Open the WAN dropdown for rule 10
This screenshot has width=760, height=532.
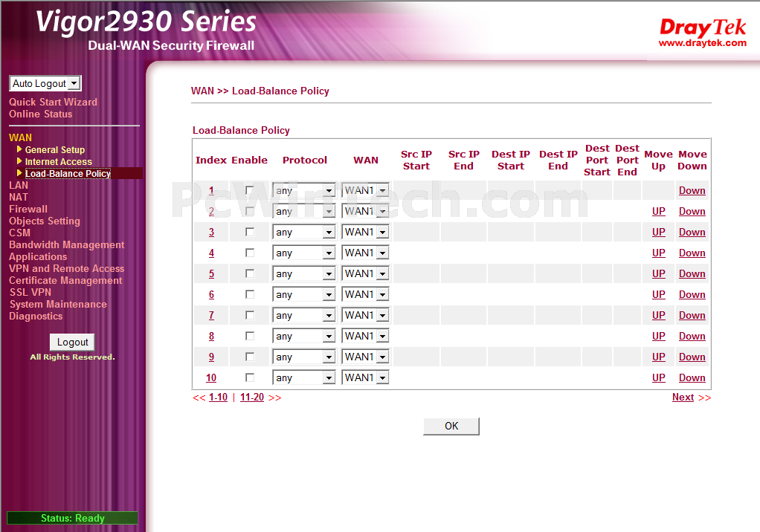coord(365,378)
